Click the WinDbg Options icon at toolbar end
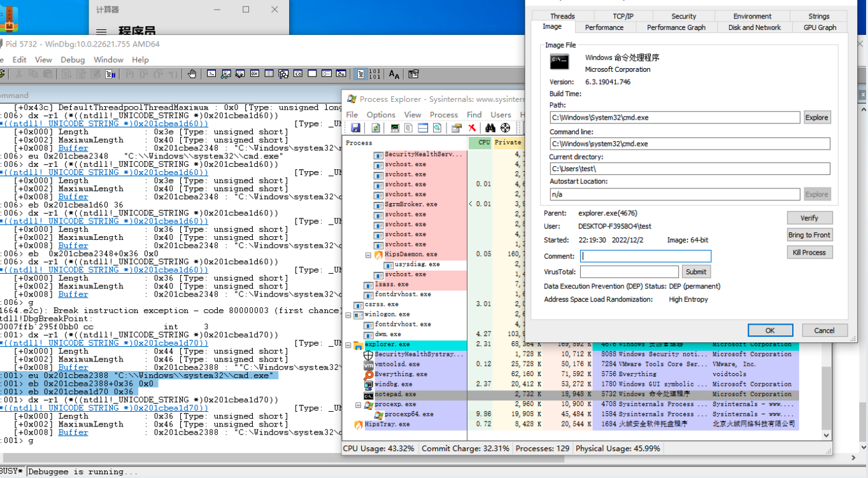Viewport: 868px width, 478px height. pyautogui.click(x=413, y=74)
